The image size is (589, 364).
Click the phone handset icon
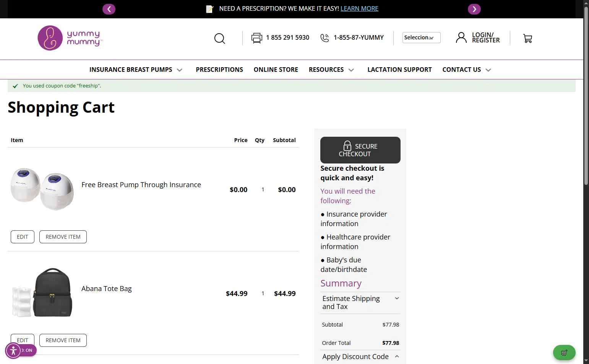click(325, 38)
